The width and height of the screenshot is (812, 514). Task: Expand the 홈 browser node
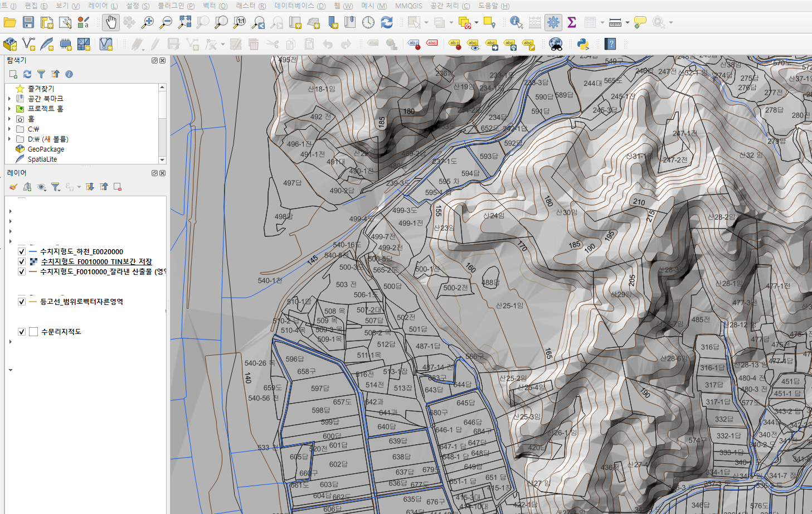click(x=9, y=119)
